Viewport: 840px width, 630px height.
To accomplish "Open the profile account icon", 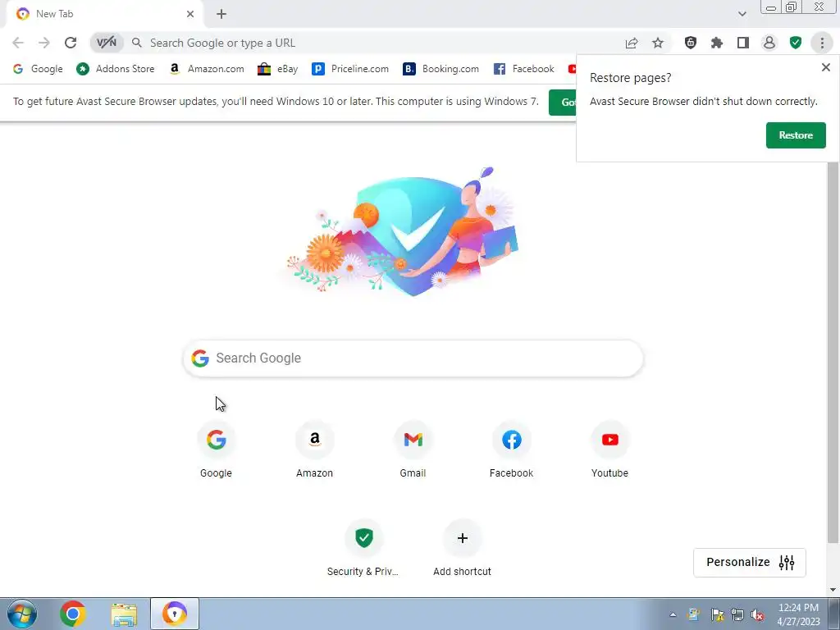I will coord(769,43).
